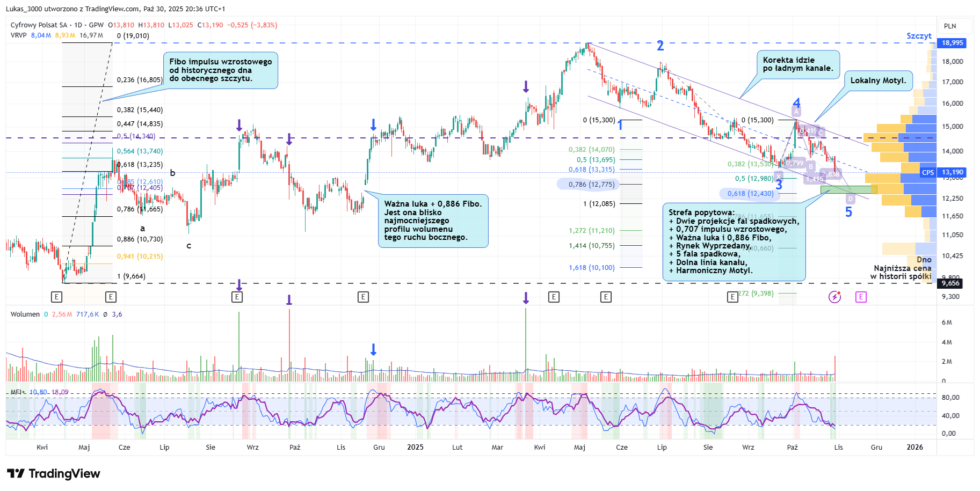
Task: Select the harmonic pattern point D label
Action: [x=850, y=199]
